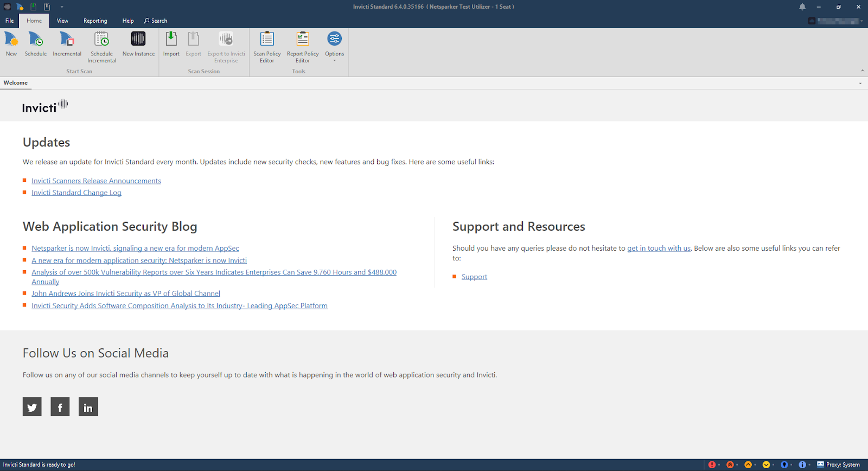Import a scan session
Screen dimensions: 868x471
[171, 44]
